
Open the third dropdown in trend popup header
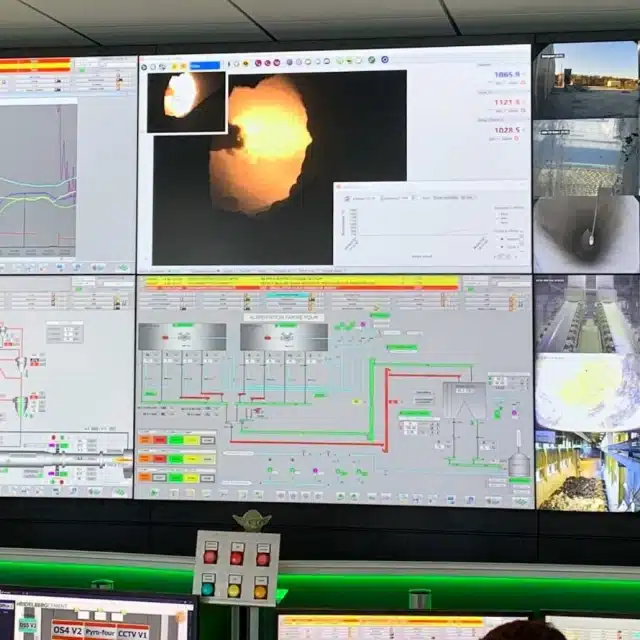click(467, 197)
